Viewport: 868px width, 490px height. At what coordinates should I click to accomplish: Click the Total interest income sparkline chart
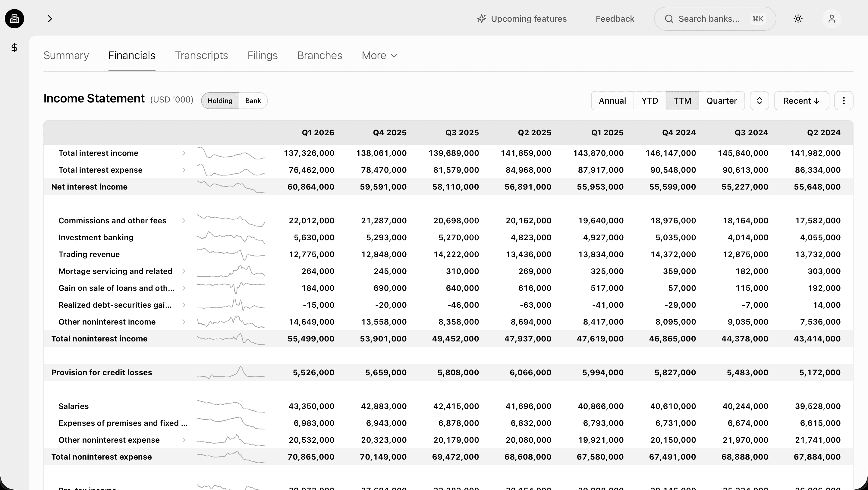pyautogui.click(x=231, y=153)
